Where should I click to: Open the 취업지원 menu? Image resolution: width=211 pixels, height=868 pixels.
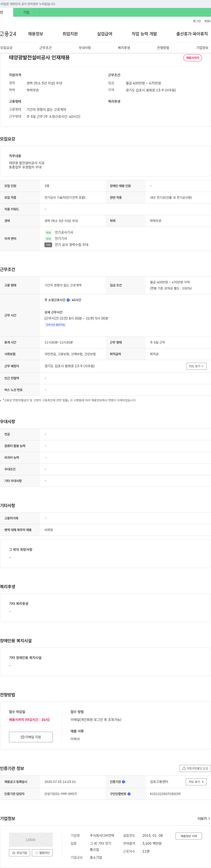tap(70, 34)
